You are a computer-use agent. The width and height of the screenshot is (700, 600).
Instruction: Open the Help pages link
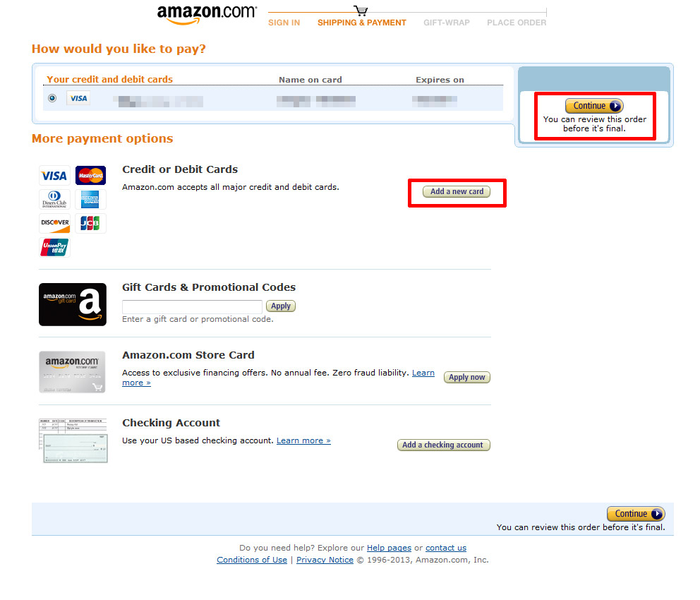click(x=389, y=548)
